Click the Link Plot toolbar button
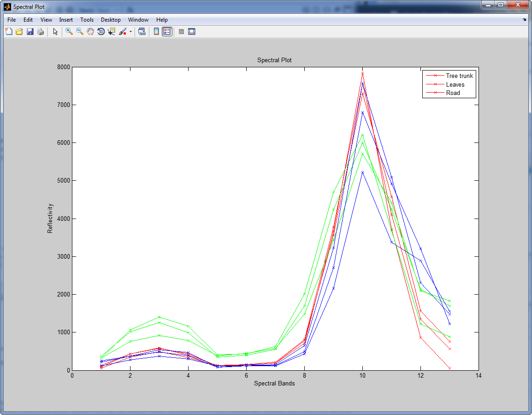The width and height of the screenshot is (532, 415). click(x=142, y=32)
